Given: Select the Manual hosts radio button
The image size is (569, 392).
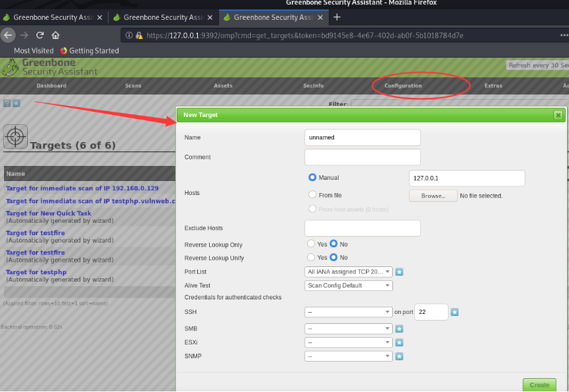Looking at the screenshot, I should coord(312,177).
